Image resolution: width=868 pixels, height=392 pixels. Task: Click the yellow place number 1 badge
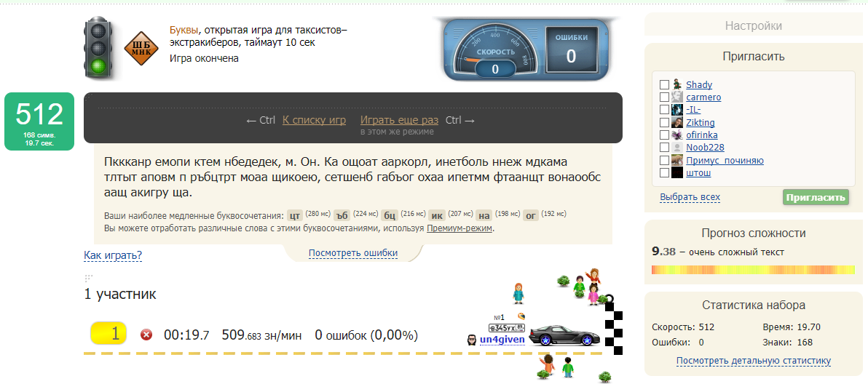108,333
